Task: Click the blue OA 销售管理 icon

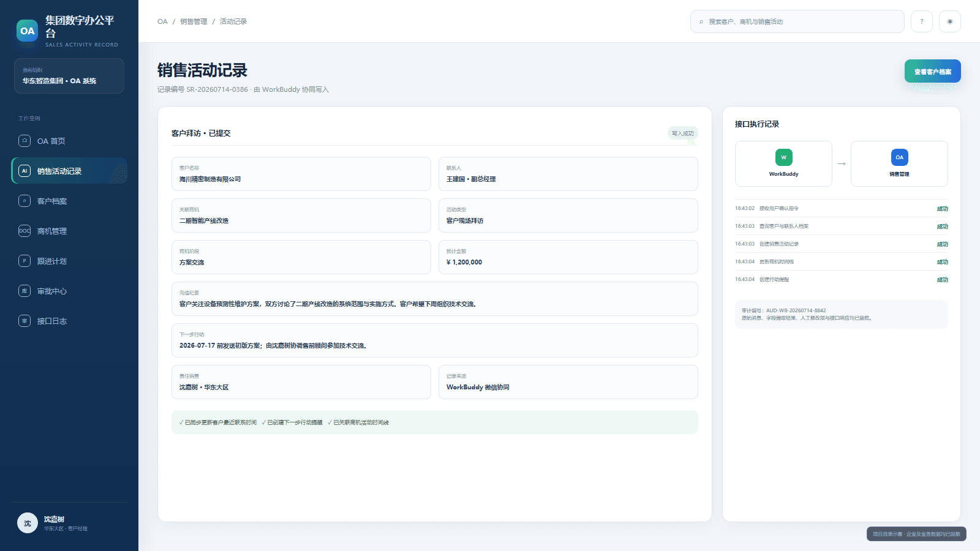Action: click(900, 157)
